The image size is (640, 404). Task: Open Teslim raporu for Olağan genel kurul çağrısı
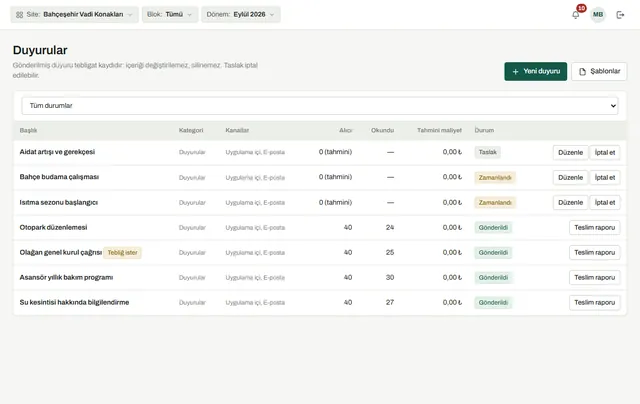click(594, 253)
